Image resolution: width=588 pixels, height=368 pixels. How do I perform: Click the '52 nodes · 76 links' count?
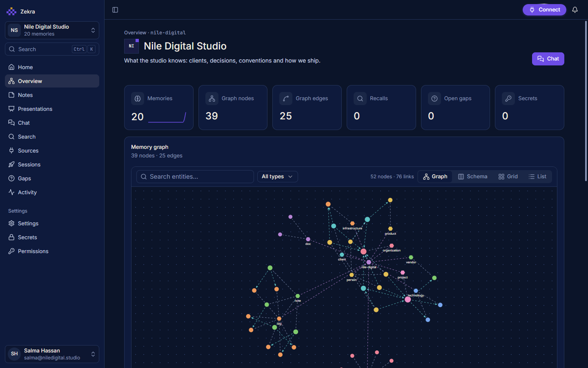[392, 177]
